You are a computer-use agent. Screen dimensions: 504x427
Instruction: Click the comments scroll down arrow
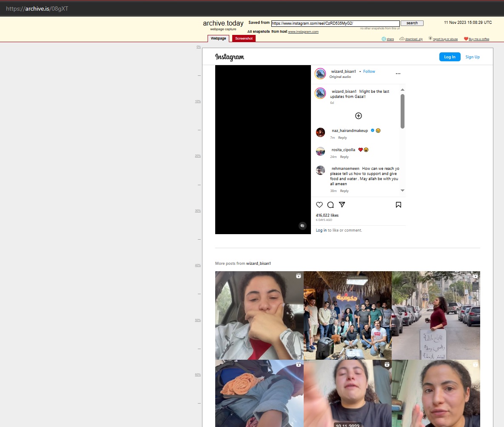pyautogui.click(x=402, y=191)
